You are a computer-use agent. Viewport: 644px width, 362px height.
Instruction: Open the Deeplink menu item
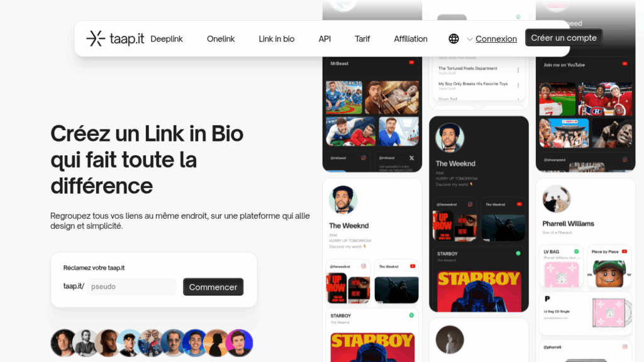166,39
